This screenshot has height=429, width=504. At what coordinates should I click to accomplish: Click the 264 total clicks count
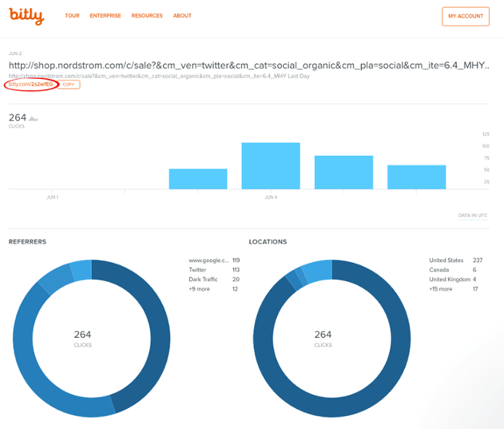pyautogui.click(x=17, y=117)
